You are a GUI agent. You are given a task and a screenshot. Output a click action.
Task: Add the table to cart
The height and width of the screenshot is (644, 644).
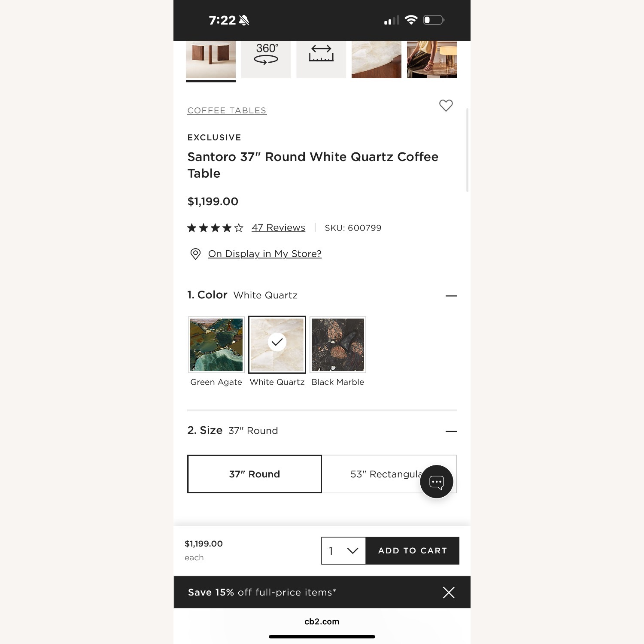(x=413, y=551)
